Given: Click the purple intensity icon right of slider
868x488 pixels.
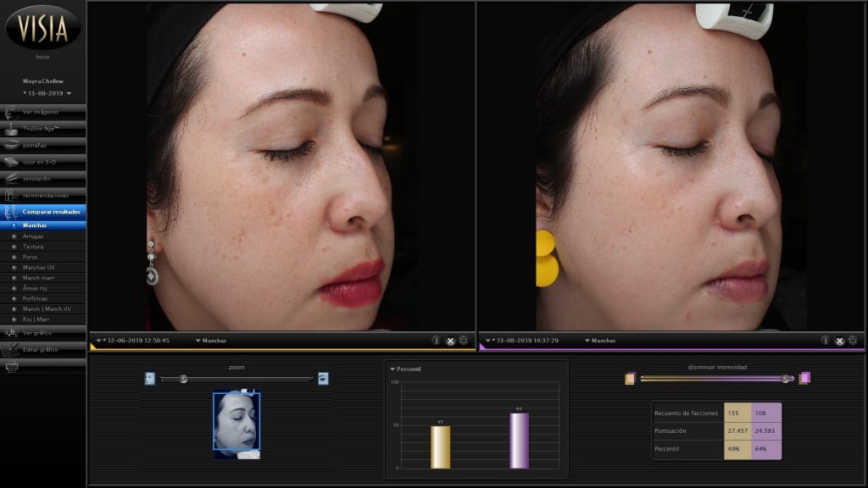Looking at the screenshot, I should 804,378.
